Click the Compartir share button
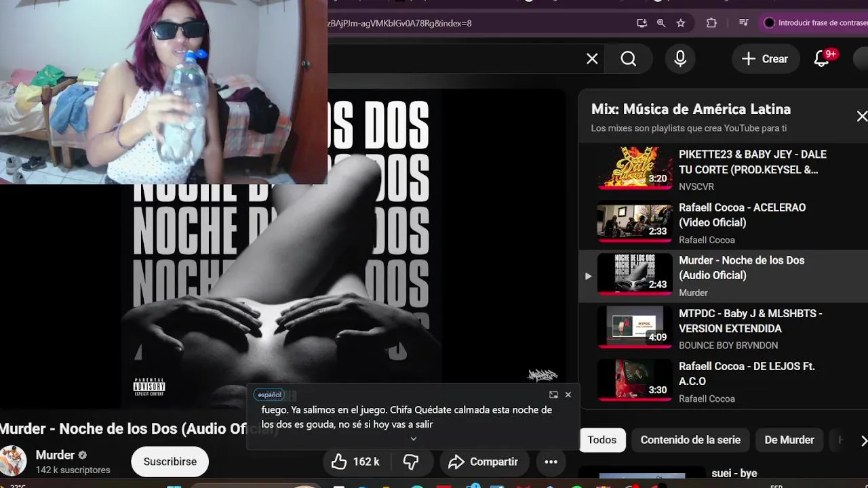This screenshot has height=488, width=868. click(484, 462)
